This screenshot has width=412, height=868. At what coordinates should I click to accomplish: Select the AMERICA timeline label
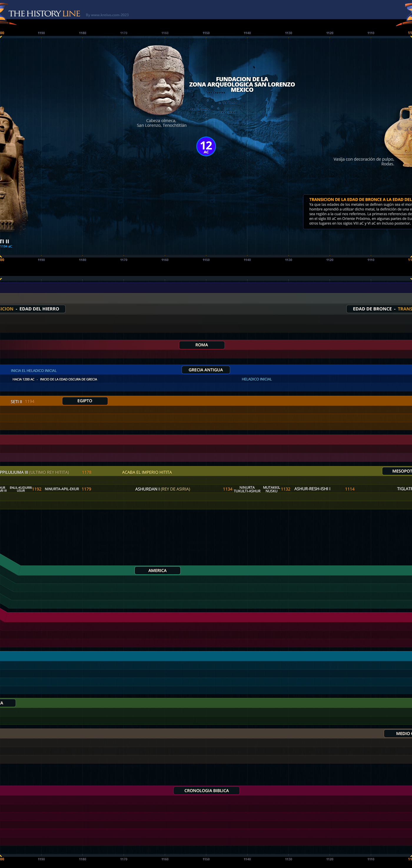pyautogui.click(x=157, y=571)
